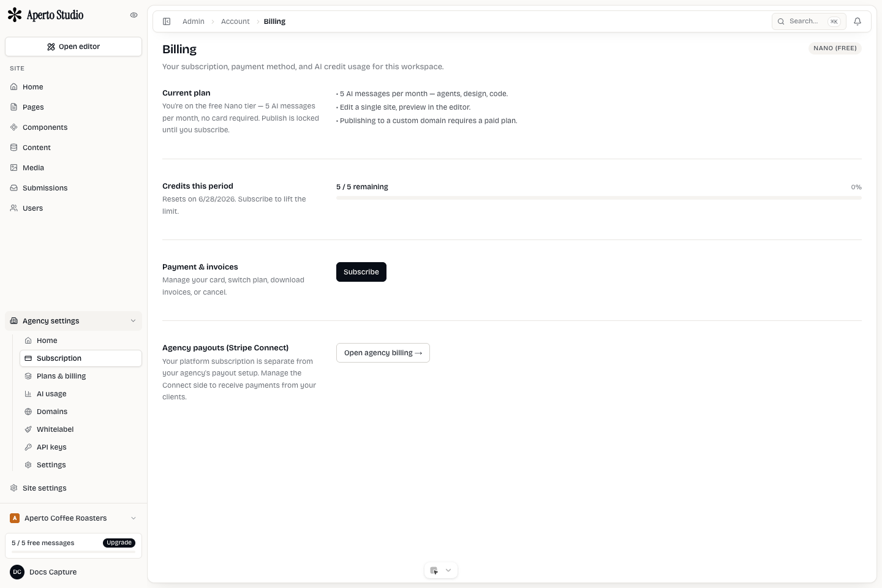
Task: Open the Components section
Action: [73, 127]
